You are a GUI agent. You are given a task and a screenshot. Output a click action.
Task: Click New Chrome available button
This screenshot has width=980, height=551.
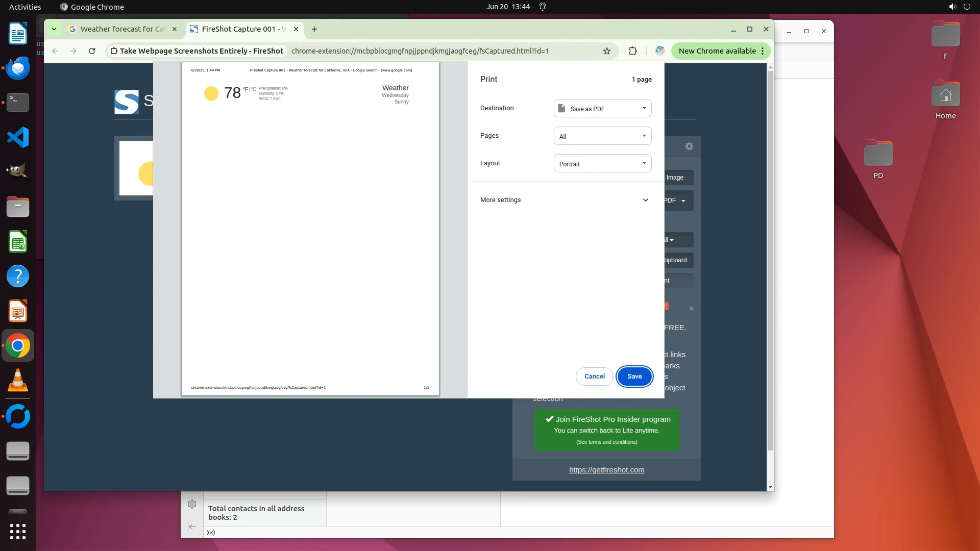tap(717, 51)
